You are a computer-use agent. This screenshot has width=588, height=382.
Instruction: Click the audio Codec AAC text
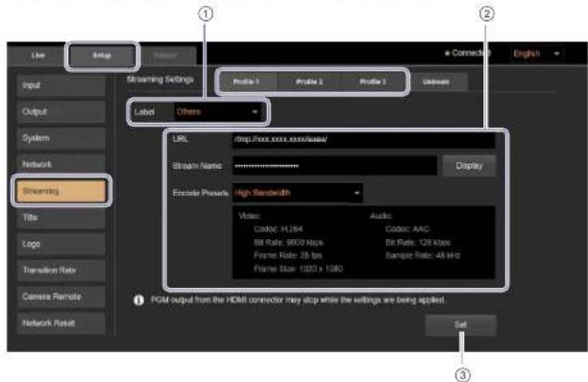coord(407,228)
